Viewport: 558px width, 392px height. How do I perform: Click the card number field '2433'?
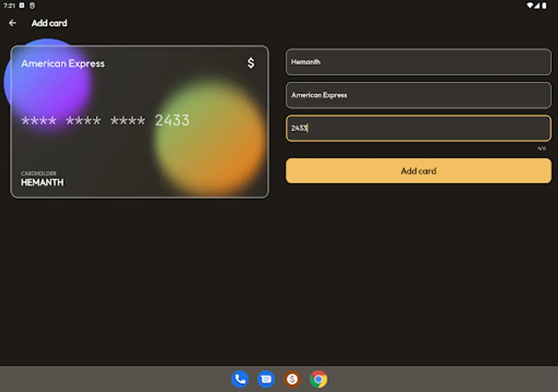(418, 128)
